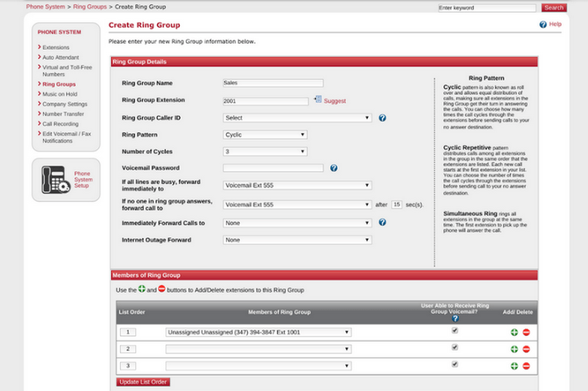The height and width of the screenshot is (391, 588).
Task: Toggle voicemail checkbox for row 3
Action: coord(455,364)
